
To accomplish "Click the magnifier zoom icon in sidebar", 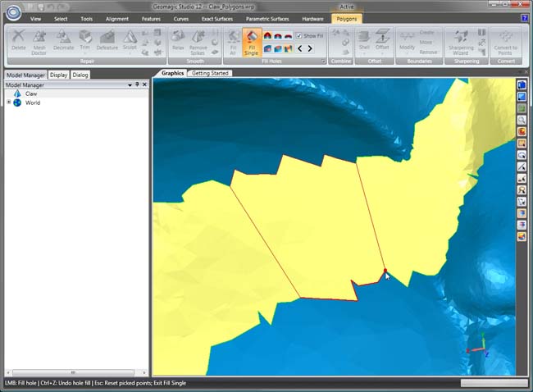I will (x=522, y=120).
